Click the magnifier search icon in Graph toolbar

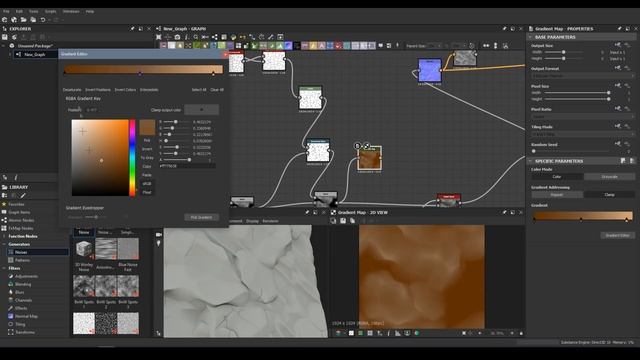196,37
